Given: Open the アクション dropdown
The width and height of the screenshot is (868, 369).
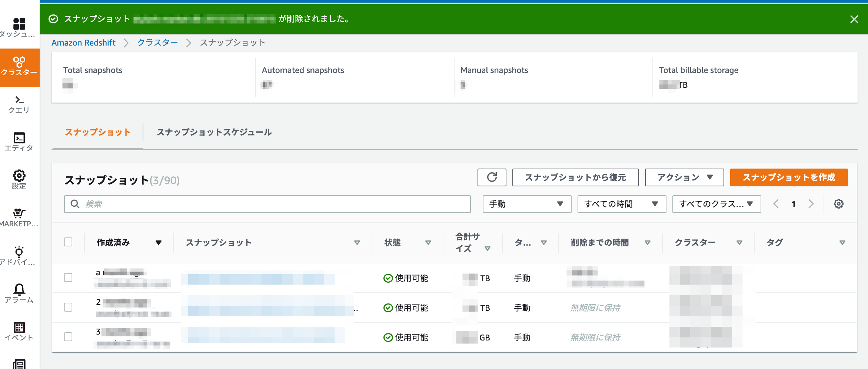Looking at the screenshot, I should tap(684, 177).
